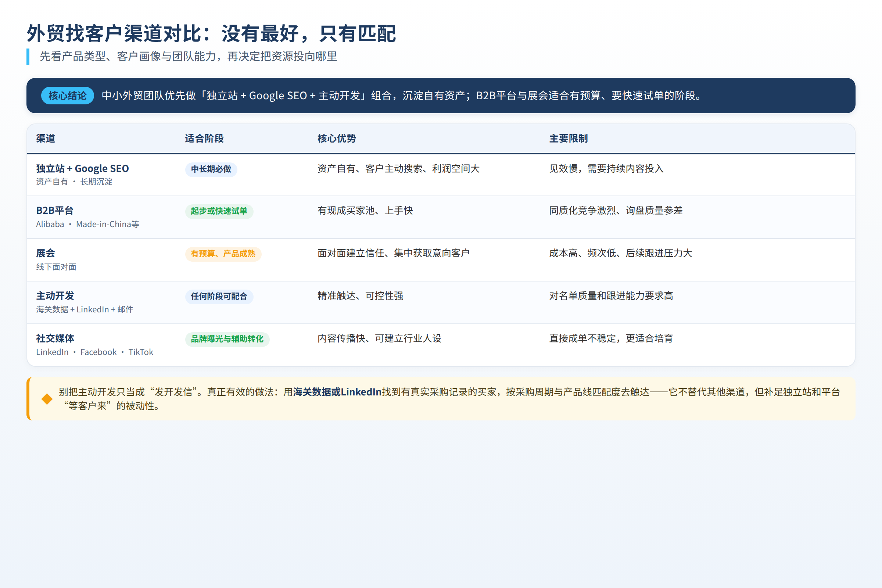This screenshot has width=882, height=588.
Task: Click the 资产自有 • 长期沉淀 subtitle
Action: [x=74, y=182]
